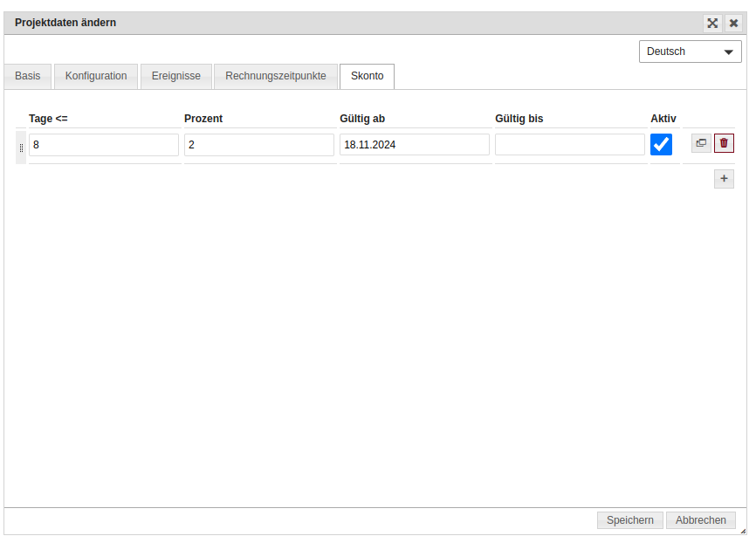The height and width of the screenshot is (543, 756).
Task: Click the row drag handle on the left
Action: tap(21, 147)
